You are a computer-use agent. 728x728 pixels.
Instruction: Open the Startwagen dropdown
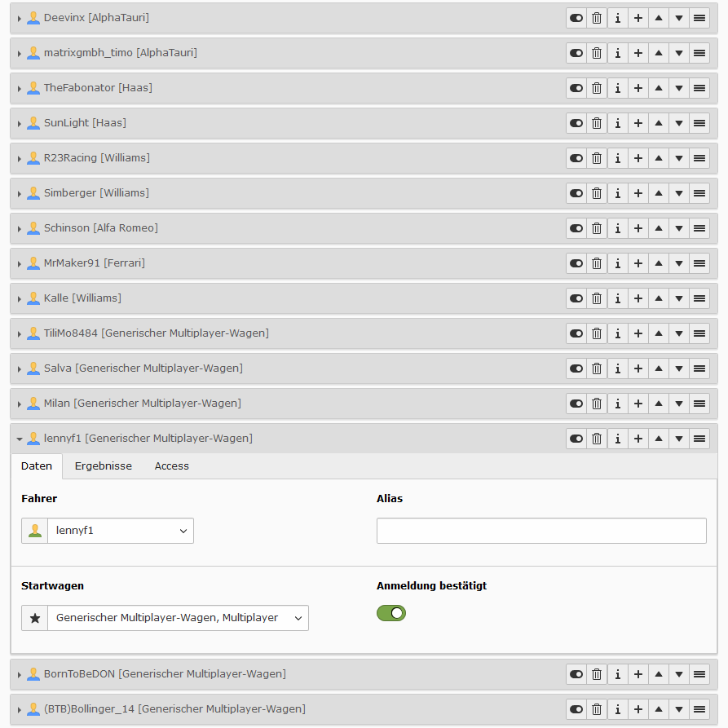177,618
